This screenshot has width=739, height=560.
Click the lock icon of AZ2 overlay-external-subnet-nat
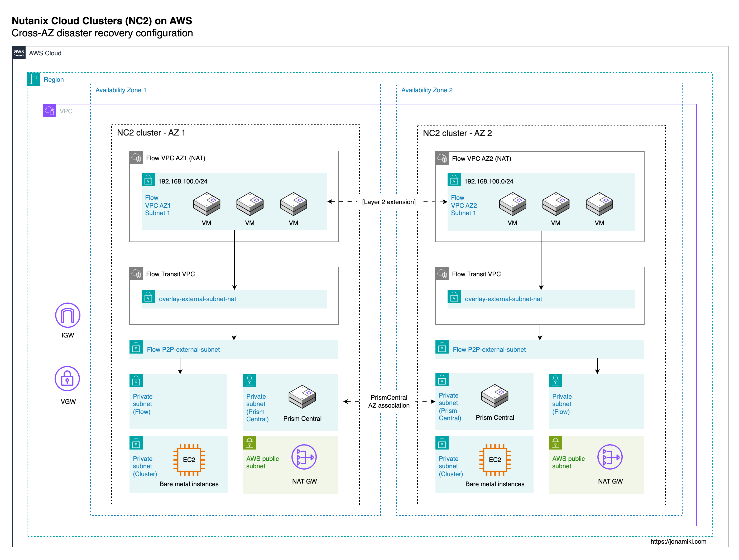pyautogui.click(x=454, y=297)
